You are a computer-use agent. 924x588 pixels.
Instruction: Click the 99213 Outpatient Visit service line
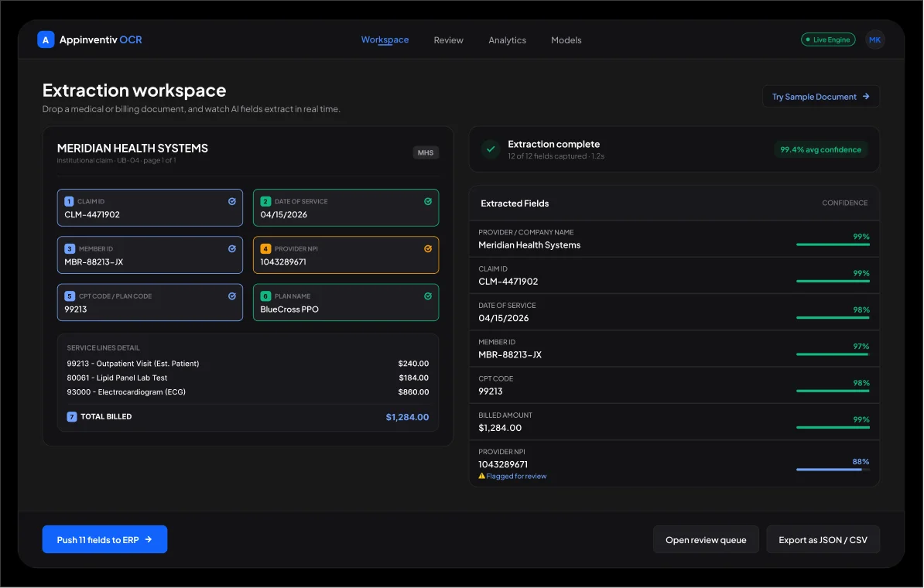(x=248, y=364)
